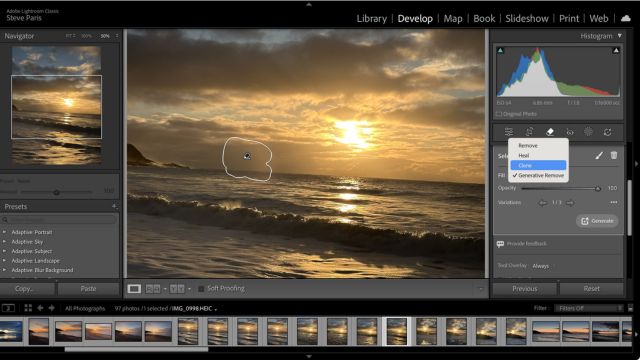Set Navigator zoom to 100%
This screenshot has height=360, width=640.
pos(86,36)
